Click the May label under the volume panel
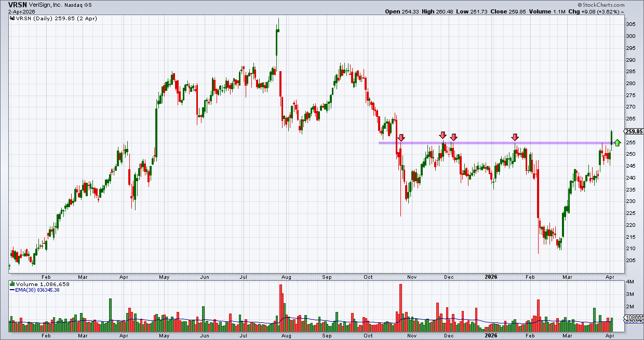Image resolution: width=644 pixels, height=340 pixels. pos(164,336)
